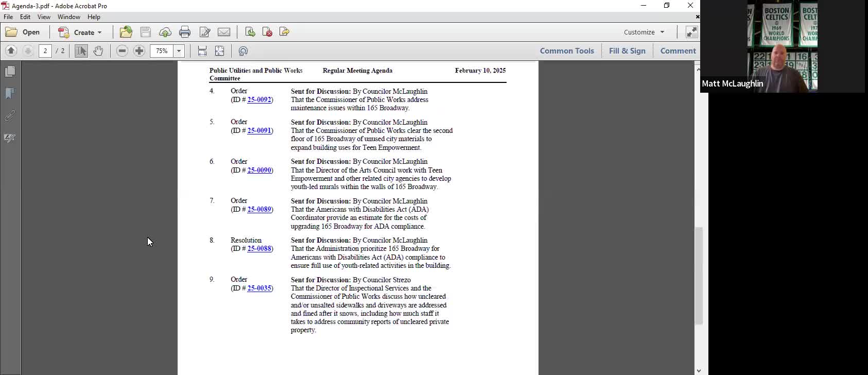Image resolution: width=868 pixels, height=375 pixels.
Task: Open the zoom level dropdown arrow
Action: coord(179,50)
